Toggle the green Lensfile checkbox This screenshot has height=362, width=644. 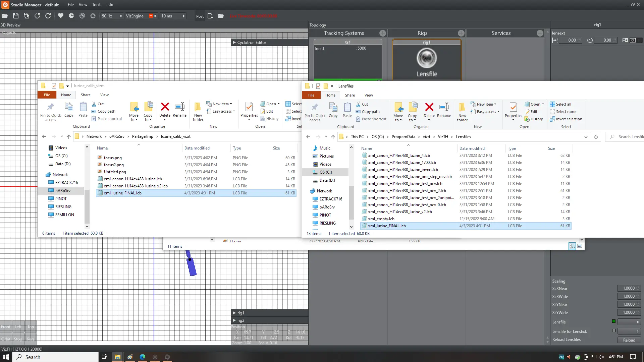[x=614, y=321]
